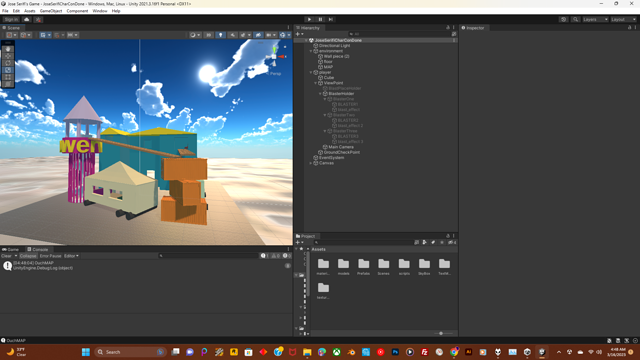Expand the Canvas object in Hierarchy

point(311,163)
